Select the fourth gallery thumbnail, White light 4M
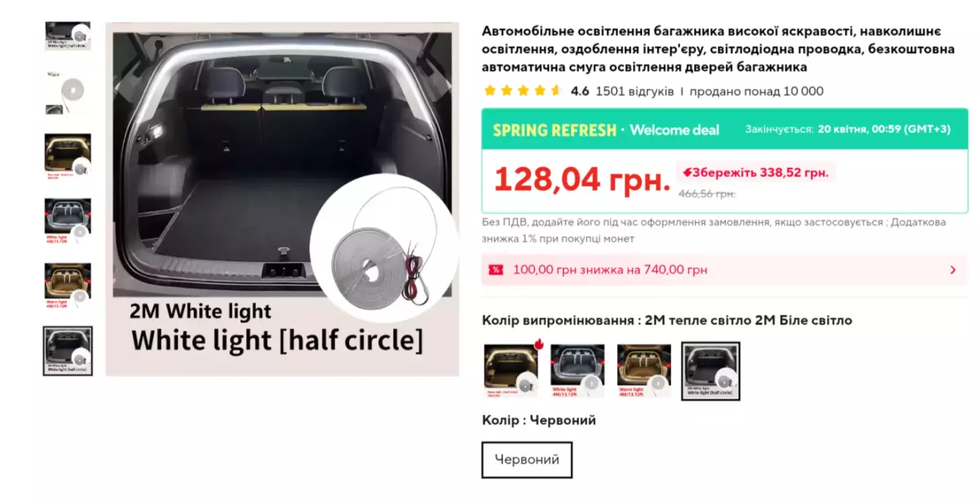 (68, 221)
